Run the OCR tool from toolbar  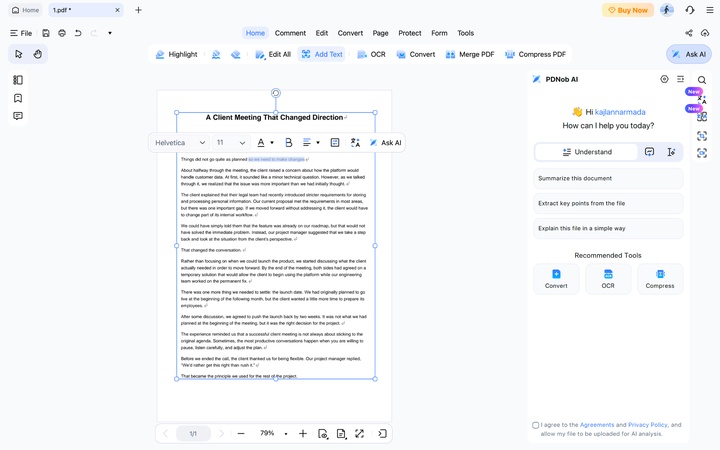click(371, 54)
